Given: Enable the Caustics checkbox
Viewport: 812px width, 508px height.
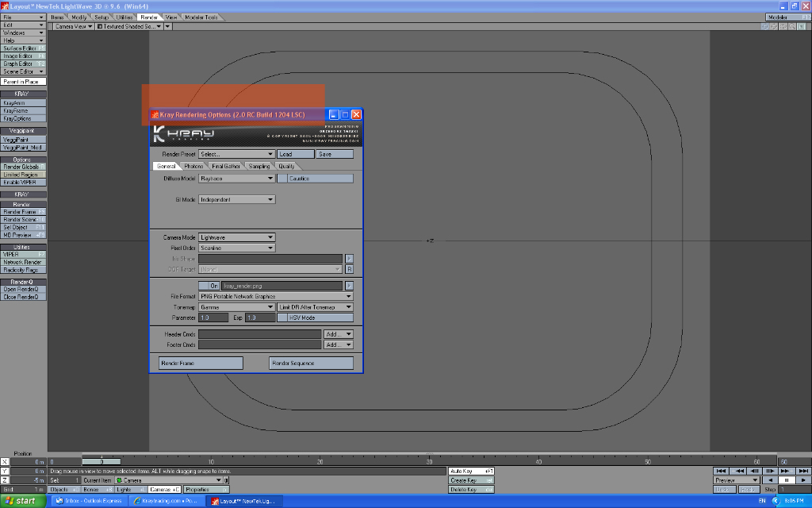Looking at the screenshot, I should [282, 179].
